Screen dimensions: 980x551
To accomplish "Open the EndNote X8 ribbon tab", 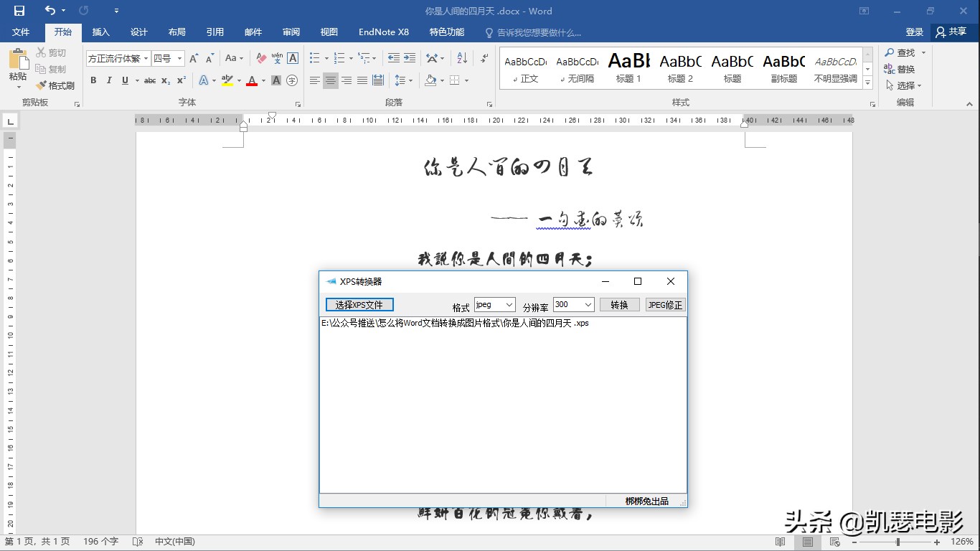I will point(383,32).
